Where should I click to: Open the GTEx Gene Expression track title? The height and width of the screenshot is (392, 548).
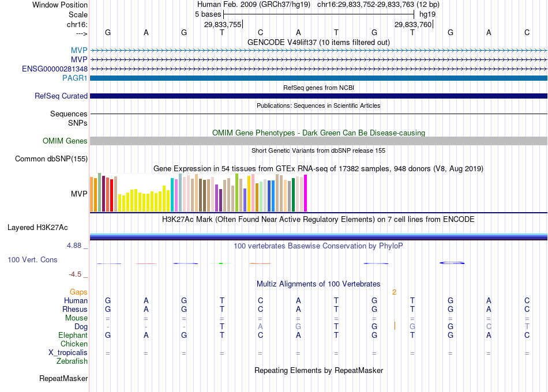(318, 169)
